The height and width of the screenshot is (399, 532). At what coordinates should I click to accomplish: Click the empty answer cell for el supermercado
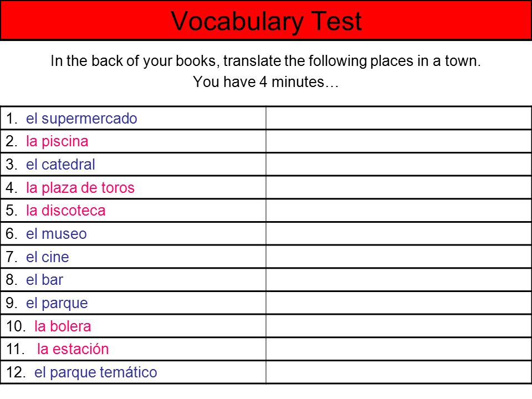click(x=398, y=118)
